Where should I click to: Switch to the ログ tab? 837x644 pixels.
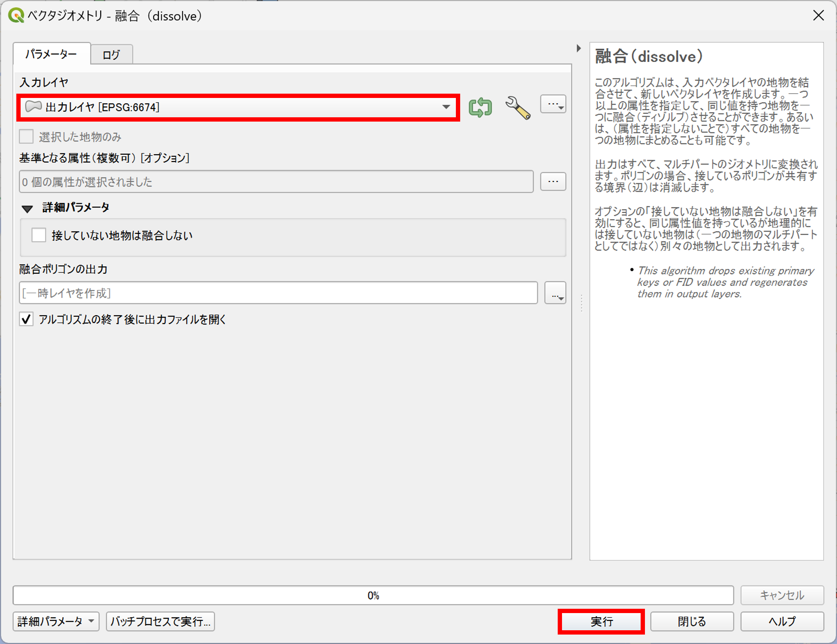coord(111,55)
